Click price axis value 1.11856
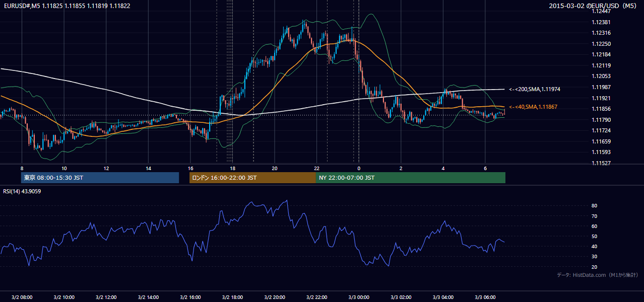Viewport: 644px width, 302px height. pyautogui.click(x=601, y=109)
